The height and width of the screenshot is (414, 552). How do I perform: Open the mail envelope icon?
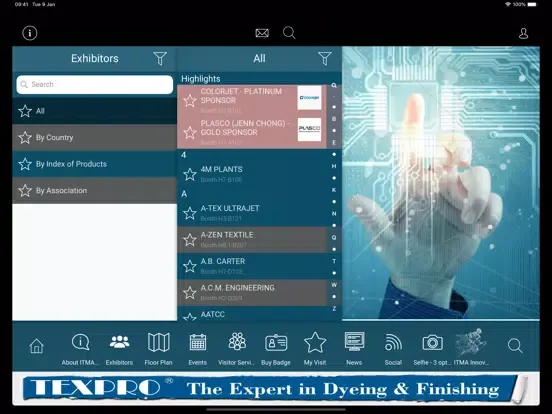(x=262, y=33)
